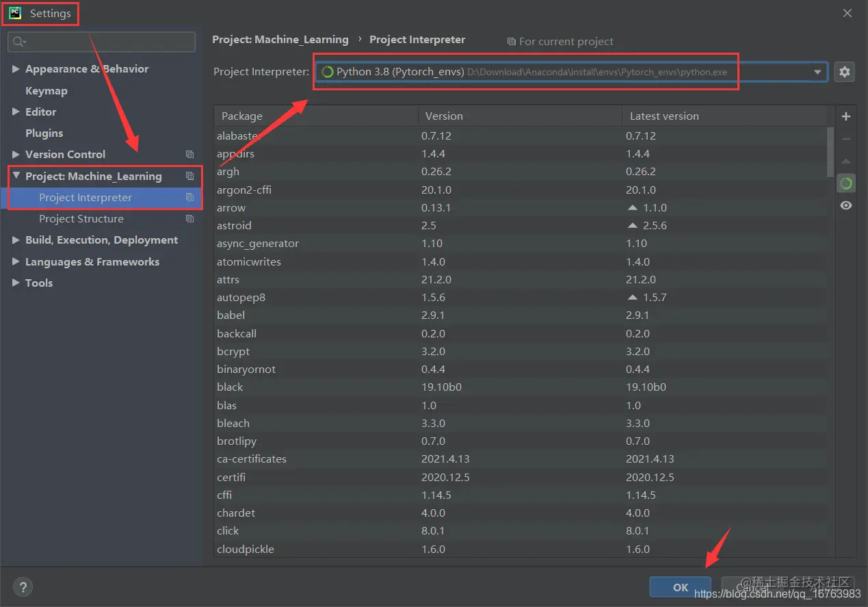The height and width of the screenshot is (607, 868).
Task: Click the Project: Machine_Learning breadcrumb
Action: [280, 40]
